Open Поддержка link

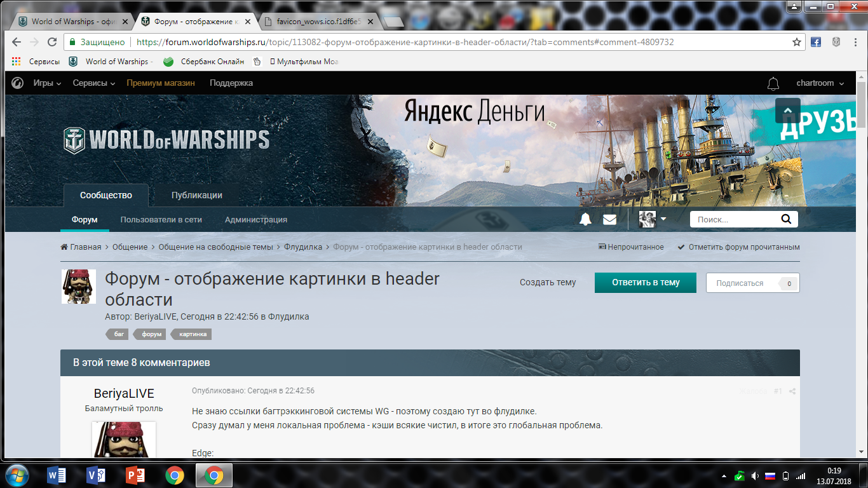pyautogui.click(x=231, y=83)
